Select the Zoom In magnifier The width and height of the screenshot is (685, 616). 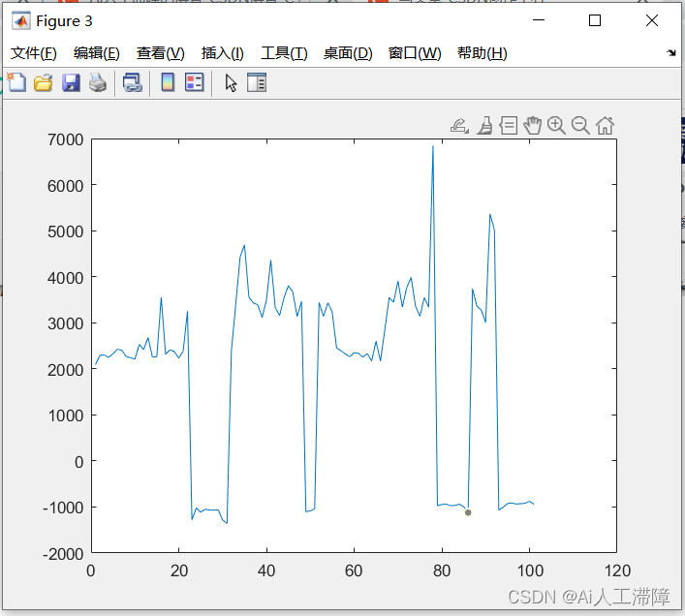tap(556, 126)
